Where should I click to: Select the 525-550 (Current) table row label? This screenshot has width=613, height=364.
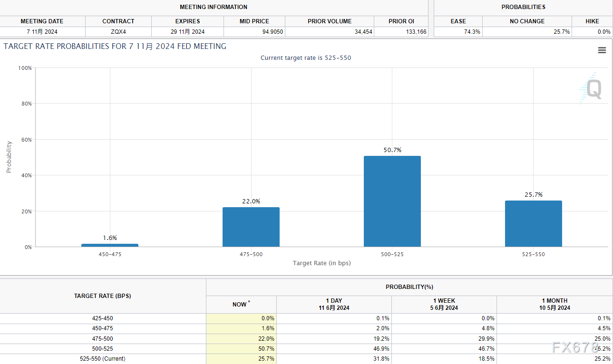103,359
